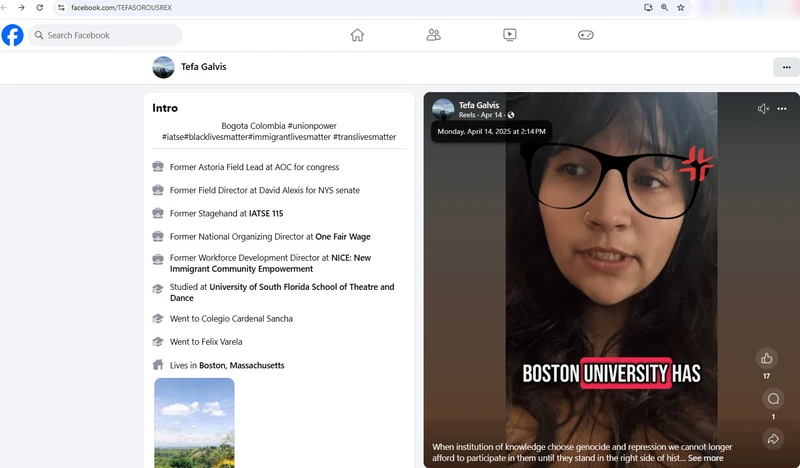This screenshot has height=468, width=800.
Task: Open the IATSE 115 link
Action: 266,213
